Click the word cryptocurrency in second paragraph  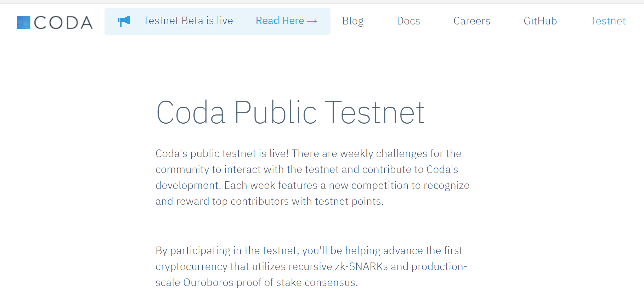191,266
